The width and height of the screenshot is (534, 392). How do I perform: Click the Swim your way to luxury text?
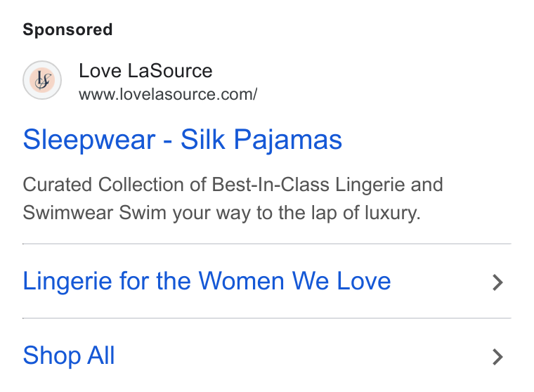click(x=270, y=213)
